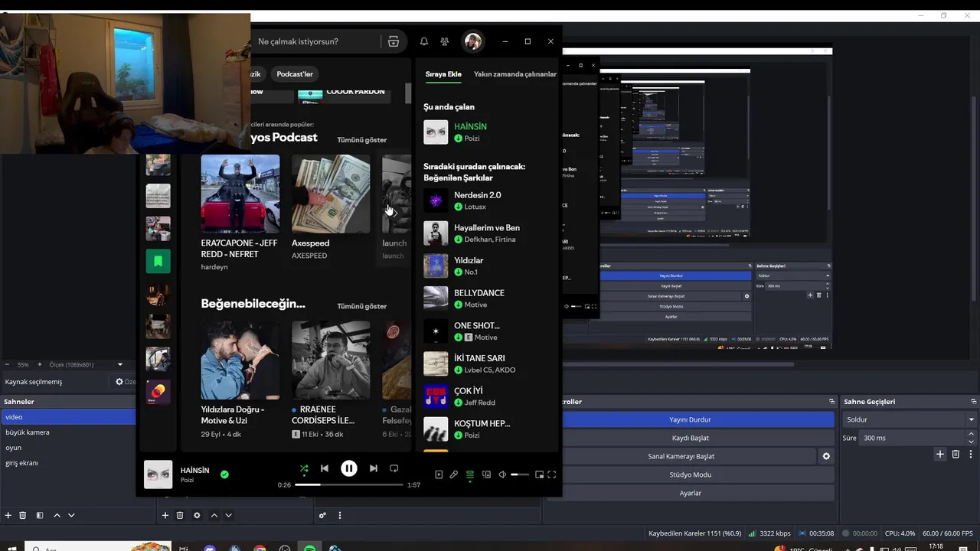This screenshot has width=980, height=551.
Task: Open Now Playing view icon
Action: point(439,474)
